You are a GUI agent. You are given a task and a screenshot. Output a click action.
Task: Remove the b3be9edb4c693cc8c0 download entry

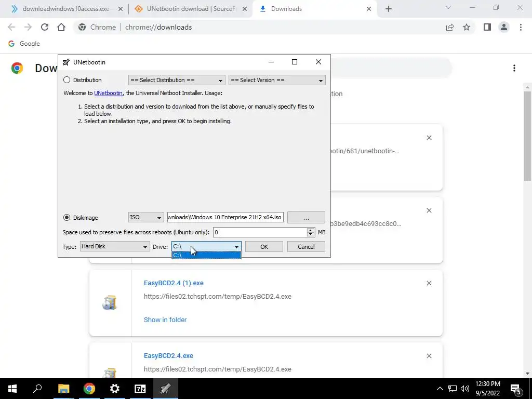pyautogui.click(x=429, y=211)
